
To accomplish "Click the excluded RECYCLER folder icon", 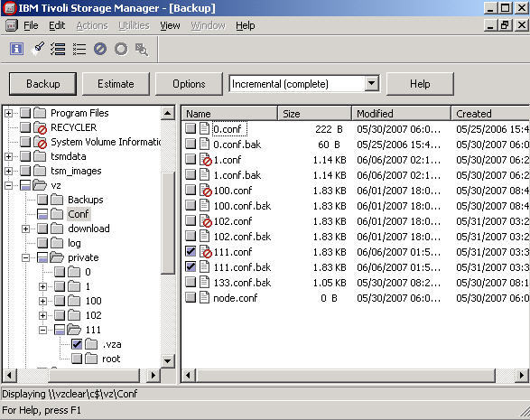I will pyautogui.click(x=41, y=127).
